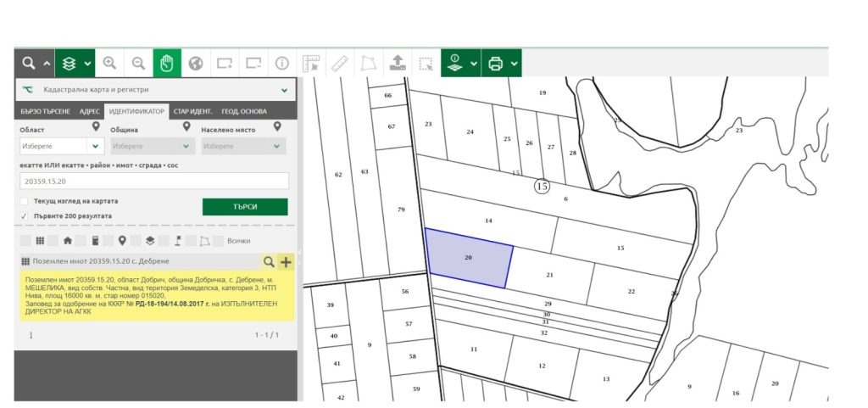Click the info identify tool icon

282,63
